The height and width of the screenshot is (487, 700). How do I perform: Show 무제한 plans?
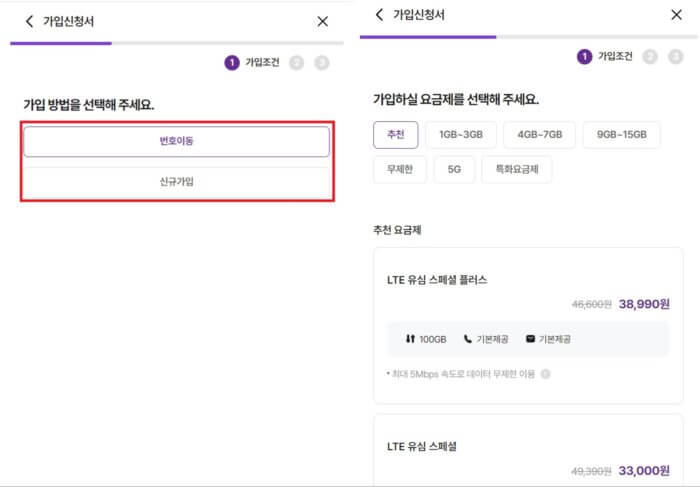point(400,169)
